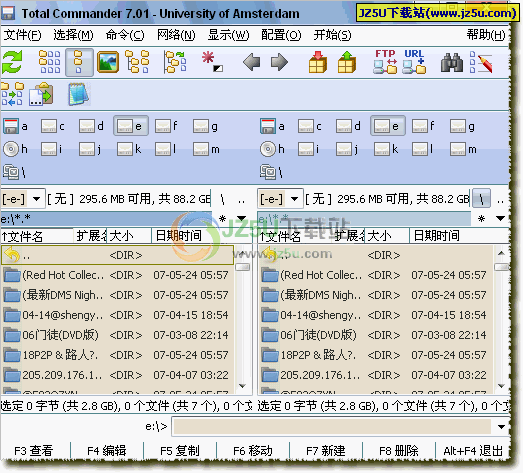Screen dimensions: 523x473
Task: Open network neighborhood icon in right panel
Action: (271, 172)
